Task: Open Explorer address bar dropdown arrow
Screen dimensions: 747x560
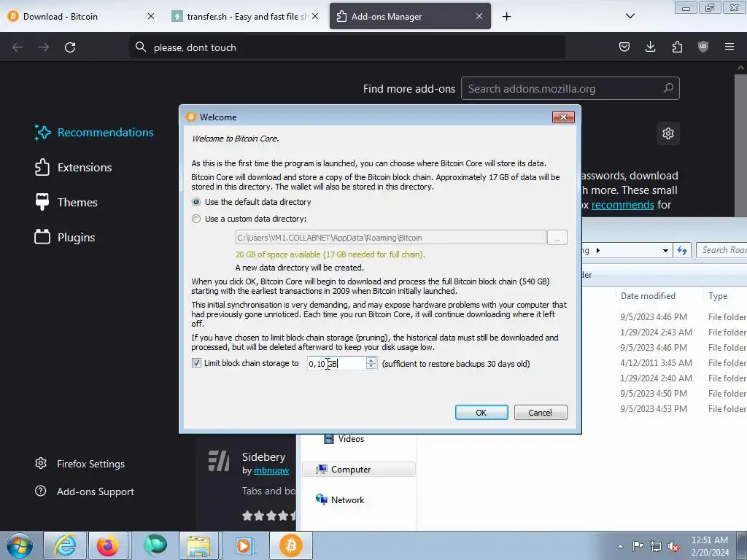Action: click(x=665, y=251)
